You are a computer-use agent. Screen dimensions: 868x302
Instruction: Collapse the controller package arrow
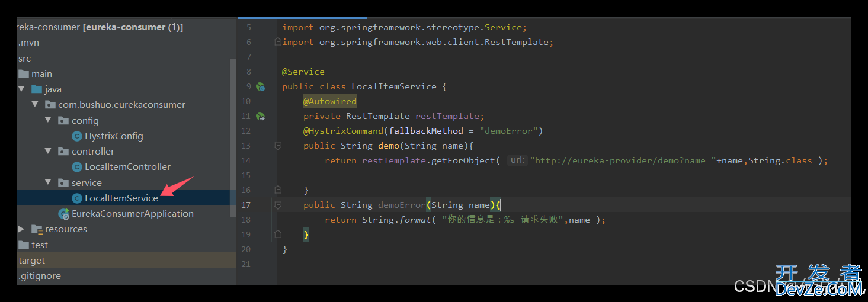click(x=48, y=152)
